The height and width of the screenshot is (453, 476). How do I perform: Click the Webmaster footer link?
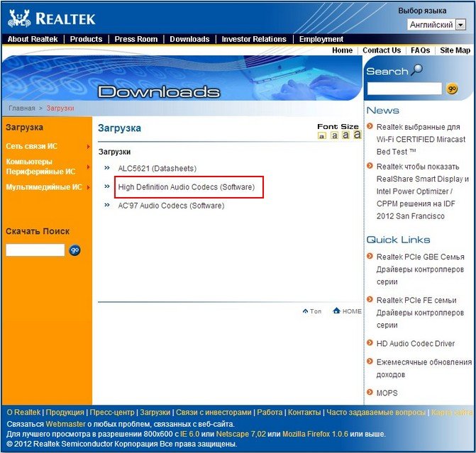tap(65, 423)
